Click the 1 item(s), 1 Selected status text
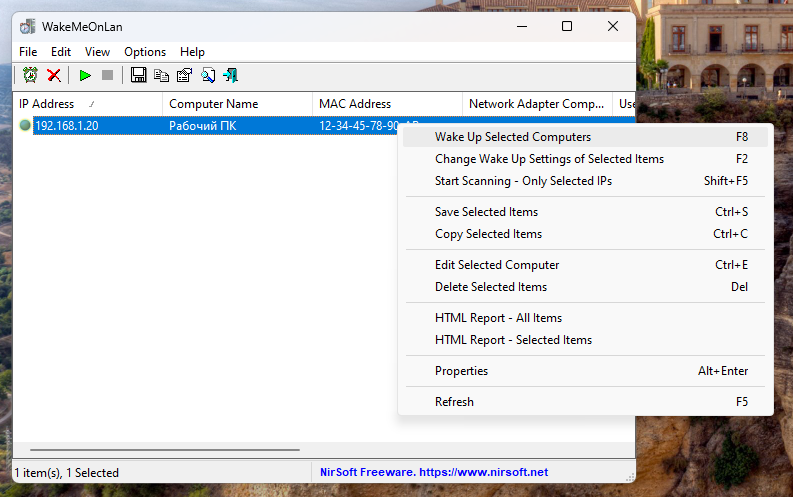This screenshot has height=497, width=793. pyautogui.click(x=67, y=473)
